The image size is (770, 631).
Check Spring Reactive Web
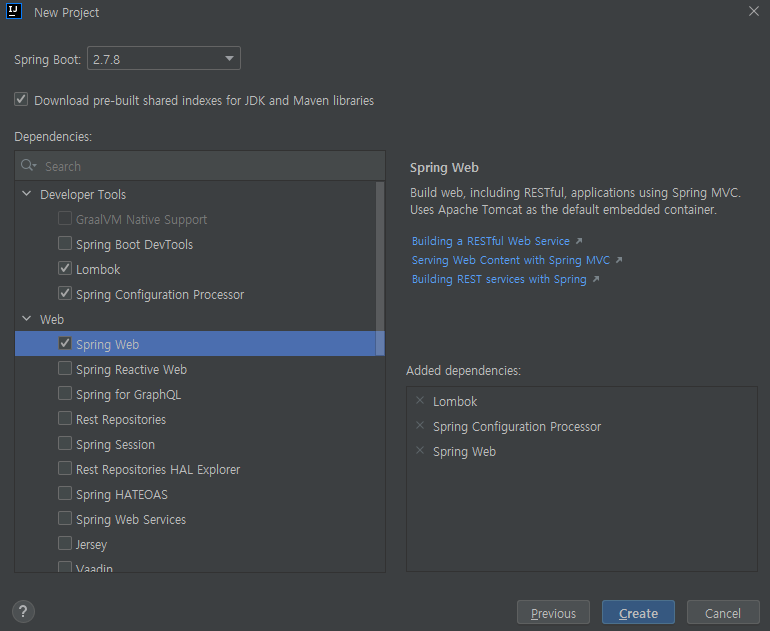click(65, 369)
